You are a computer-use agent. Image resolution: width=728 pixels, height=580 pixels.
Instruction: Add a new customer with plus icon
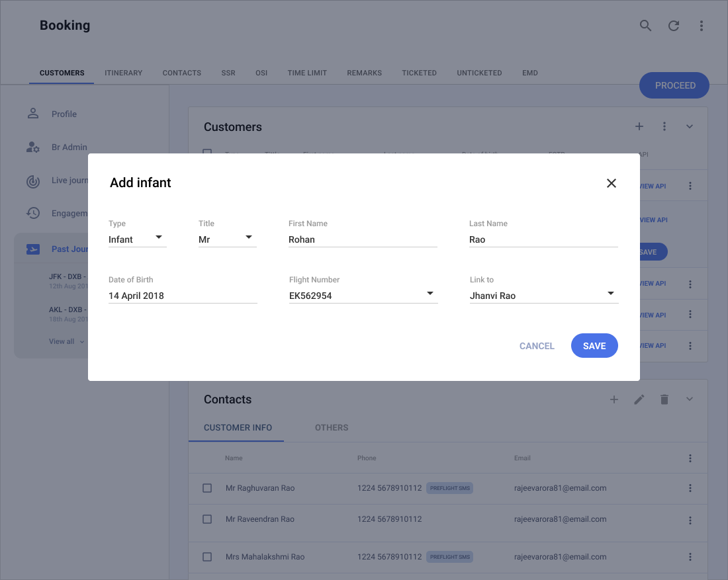tap(639, 126)
